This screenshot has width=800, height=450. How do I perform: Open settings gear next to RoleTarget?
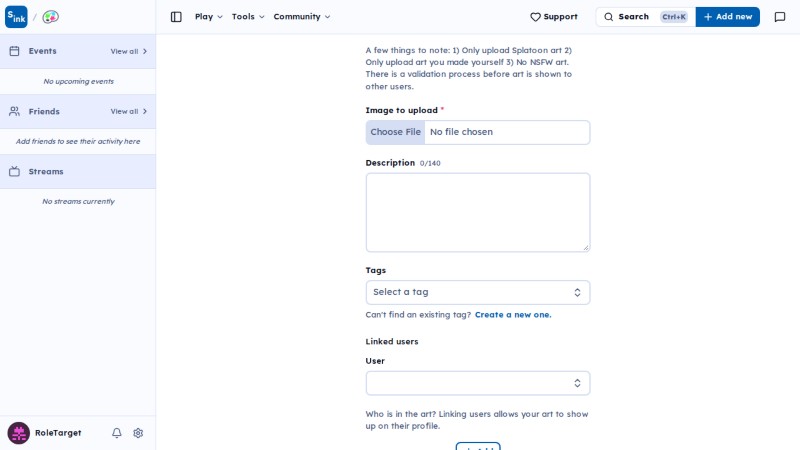click(138, 433)
